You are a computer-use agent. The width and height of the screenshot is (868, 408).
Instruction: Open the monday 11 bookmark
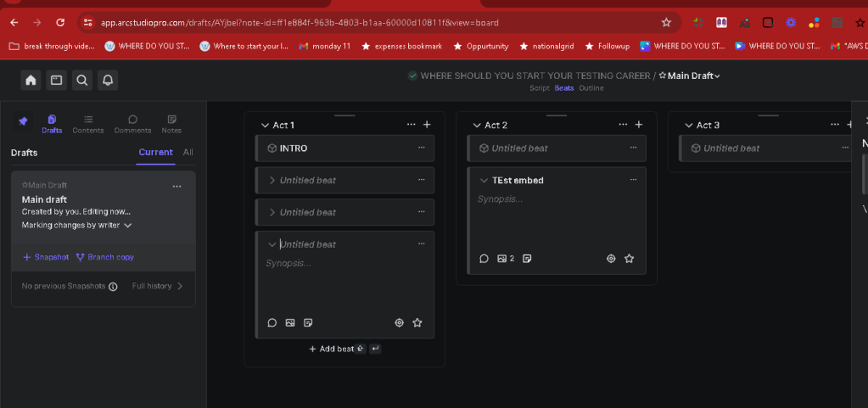point(325,46)
